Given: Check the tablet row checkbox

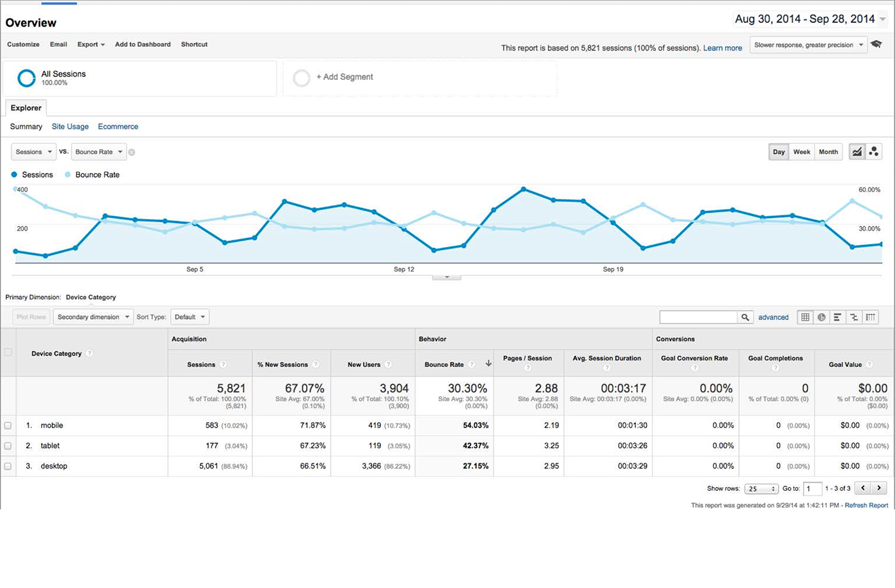Looking at the screenshot, I should click(x=8, y=446).
